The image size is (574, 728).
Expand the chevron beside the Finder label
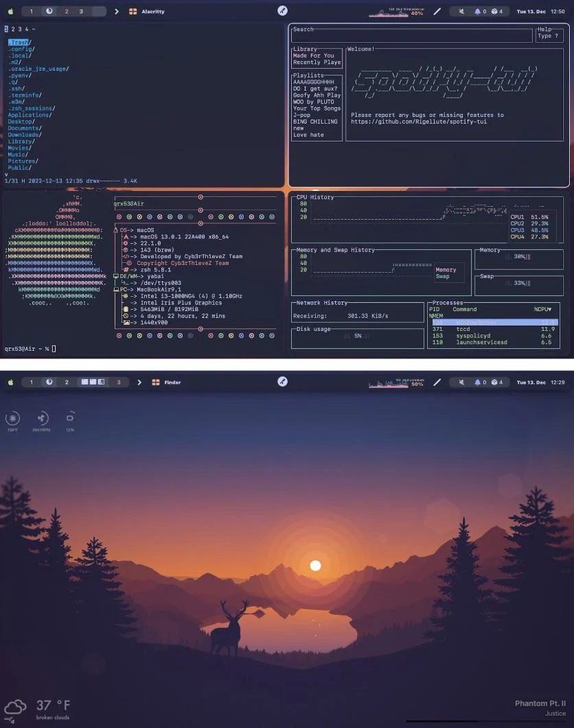(x=139, y=382)
